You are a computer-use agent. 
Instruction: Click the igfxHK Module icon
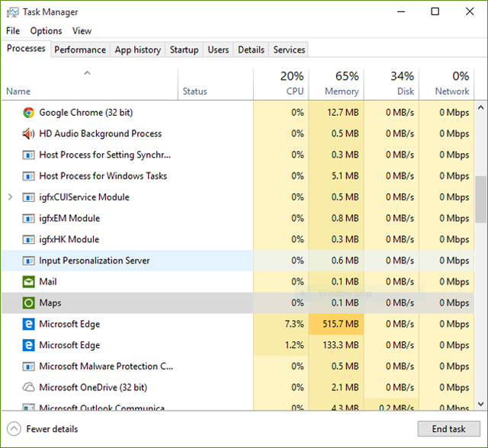tap(29, 239)
